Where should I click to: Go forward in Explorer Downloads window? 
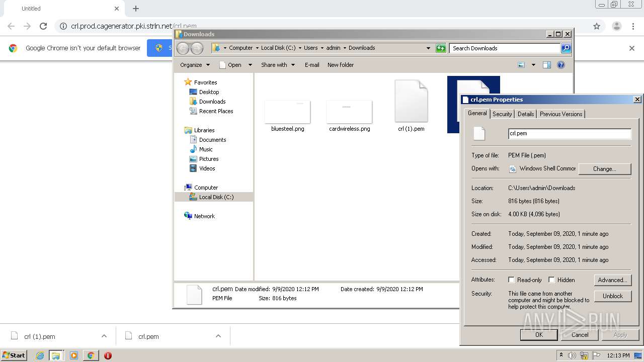point(197,48)
